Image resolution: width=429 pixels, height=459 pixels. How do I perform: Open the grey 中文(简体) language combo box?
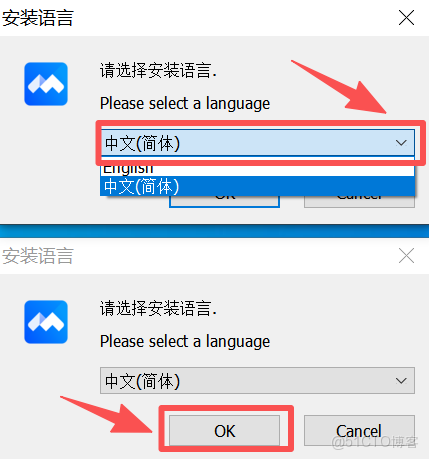click(257, 381)
